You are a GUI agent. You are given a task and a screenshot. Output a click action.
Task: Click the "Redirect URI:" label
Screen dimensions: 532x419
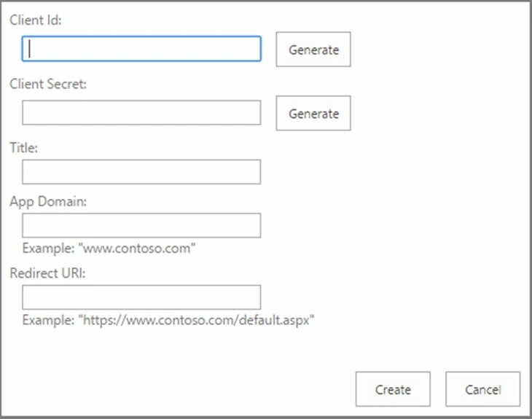tap(47, 273)
